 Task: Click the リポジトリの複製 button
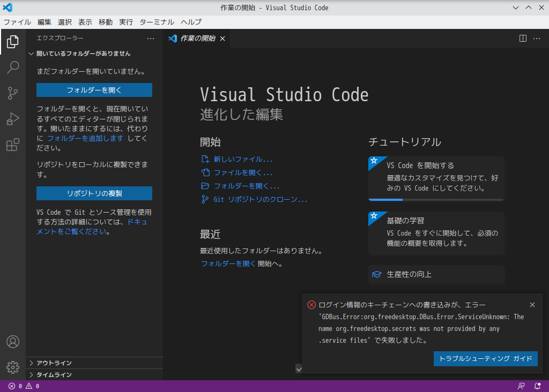(x=94, y=193)
